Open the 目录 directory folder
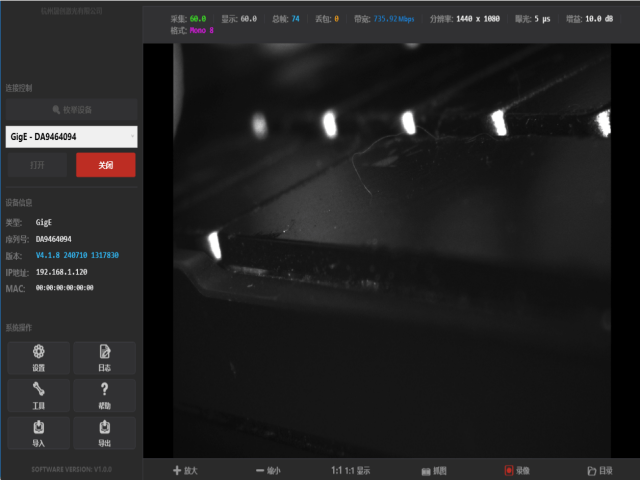The width and height of the screenshot is (640, 480). pos(599,470)
